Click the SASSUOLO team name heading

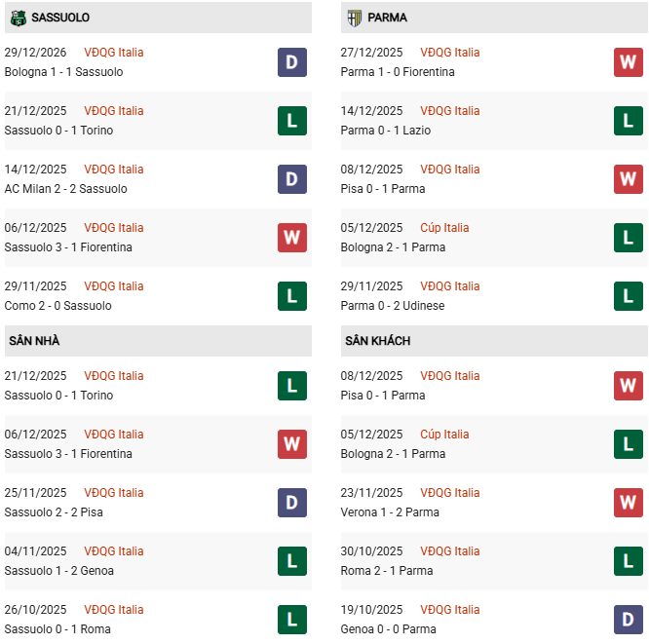click(x=60, y=18)
